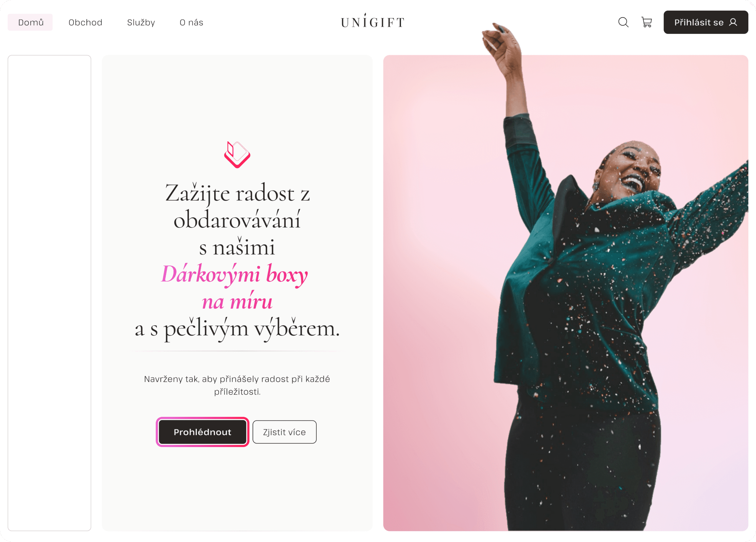Click the a s pečlivým výběrem line
The width and height of the screenshot is (756, 542).
coord(237,329)
